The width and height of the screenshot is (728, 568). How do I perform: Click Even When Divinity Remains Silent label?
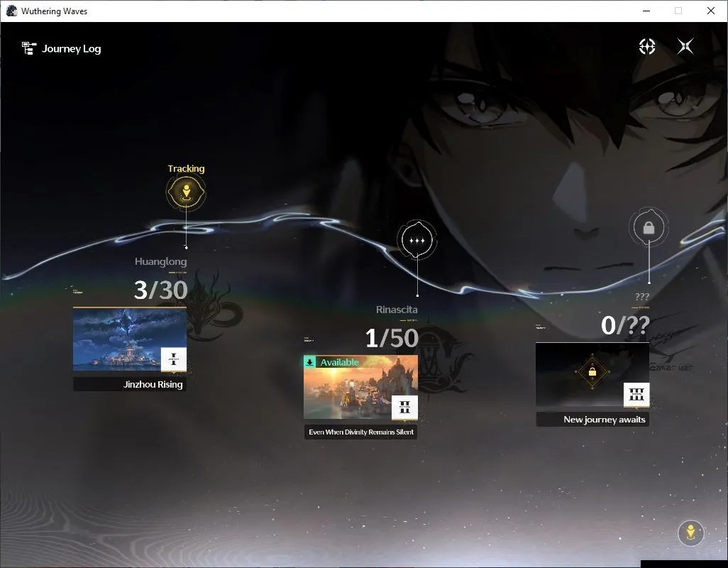coord(360,432)
